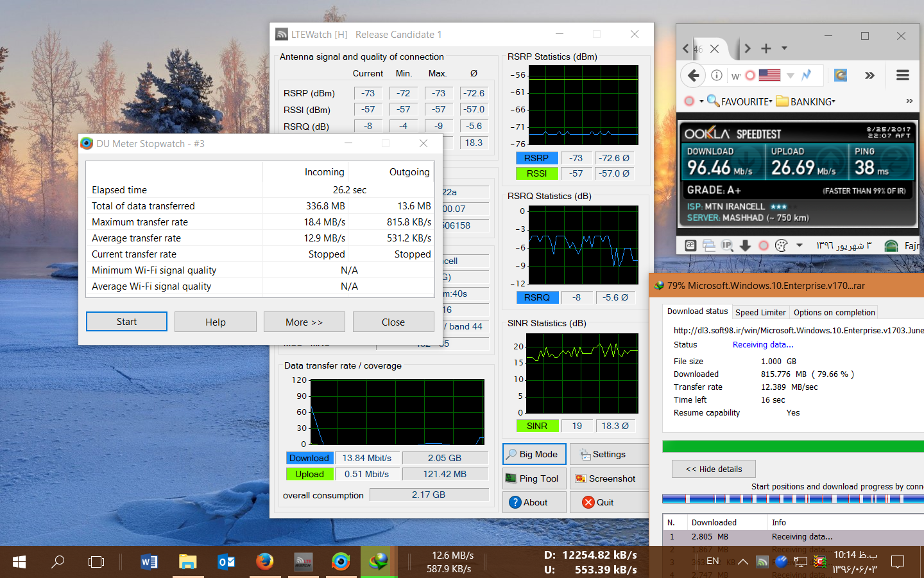Screen dimensions: 924x578
Task: Open Task View on taskbar
Action: click(96, 562)
